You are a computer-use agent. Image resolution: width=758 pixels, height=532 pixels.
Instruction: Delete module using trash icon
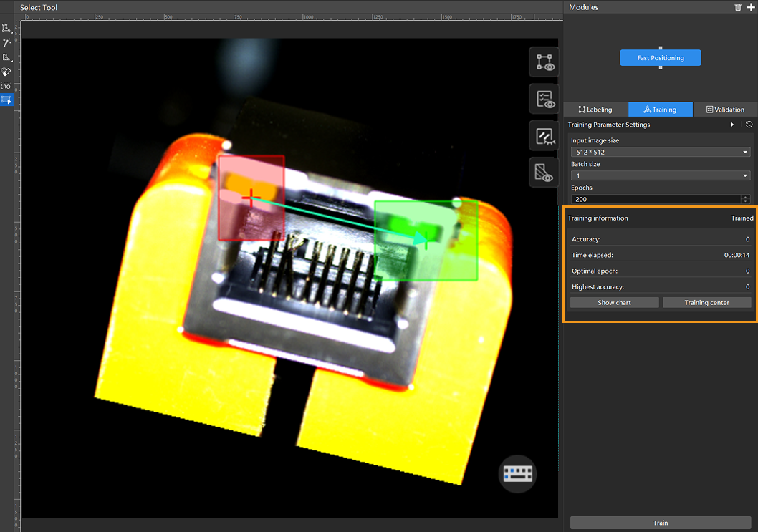click(x=738, y=7)
